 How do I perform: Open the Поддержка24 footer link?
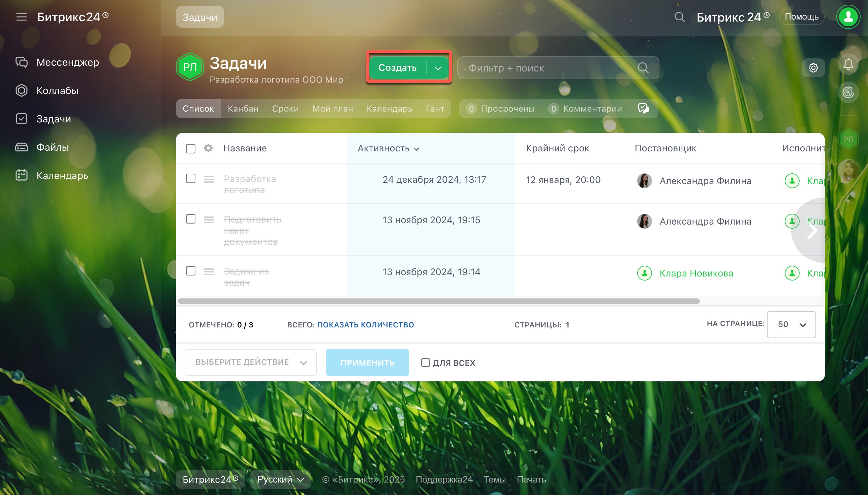tap(444, 479)
